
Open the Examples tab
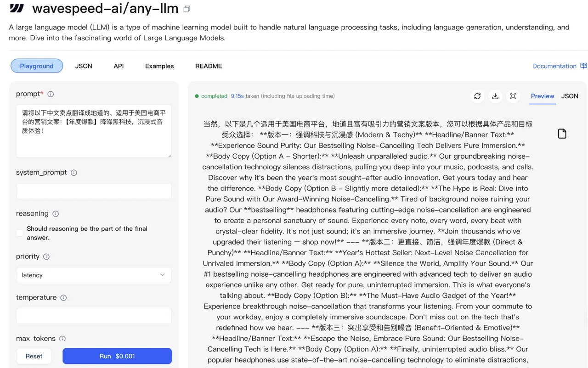159,66
